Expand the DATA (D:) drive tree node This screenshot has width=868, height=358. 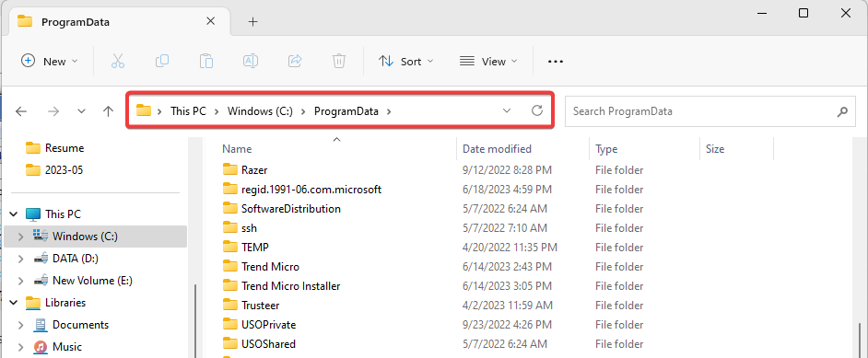[x=20, y=259]
